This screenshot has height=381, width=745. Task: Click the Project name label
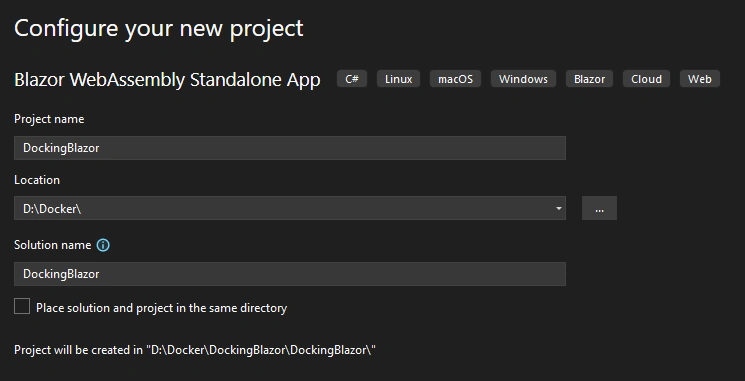click(49, 119)
